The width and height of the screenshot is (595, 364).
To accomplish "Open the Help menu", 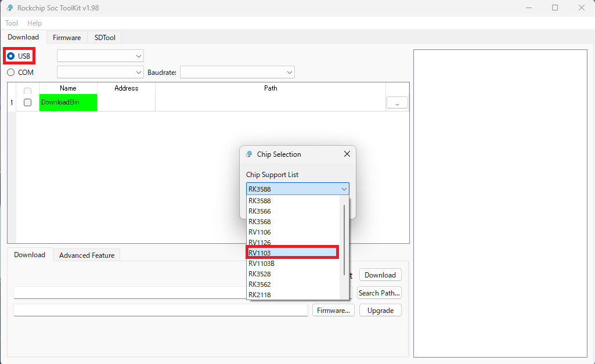I will 34,23.
